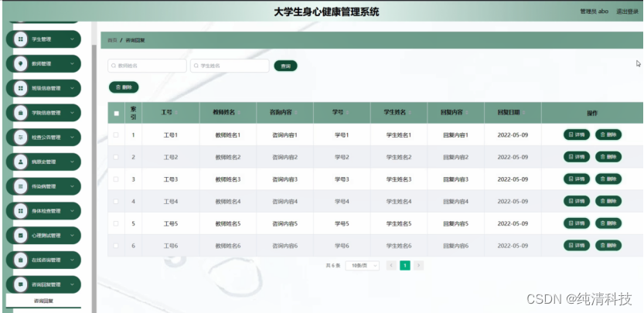Click the 共 6 条 total count text
The width and height of the screenshot is (644, 313).
point(333,266)
